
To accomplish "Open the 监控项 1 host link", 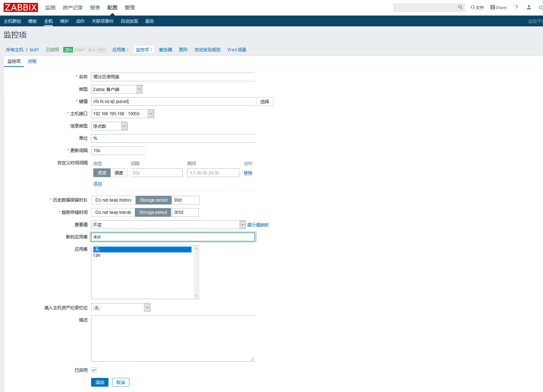I will tap(144, 50).
